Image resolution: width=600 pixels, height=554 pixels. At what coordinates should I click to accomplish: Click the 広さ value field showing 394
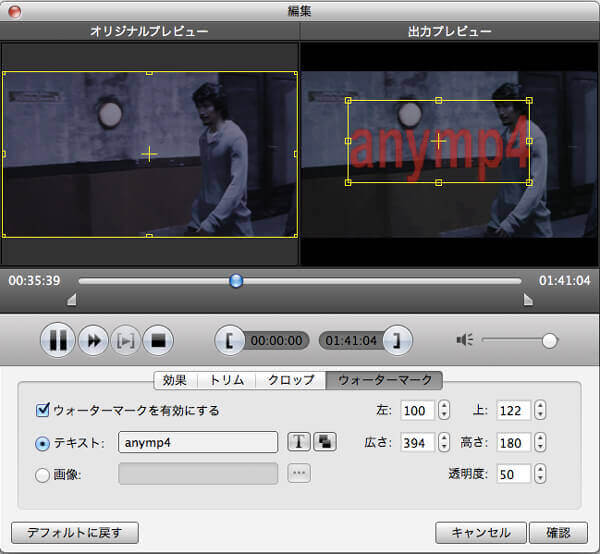[x=417, y=442]
